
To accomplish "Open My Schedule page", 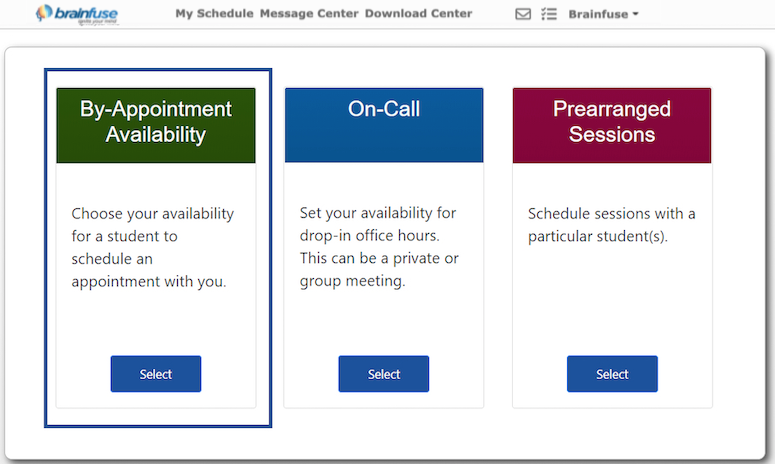I will 213,14.
